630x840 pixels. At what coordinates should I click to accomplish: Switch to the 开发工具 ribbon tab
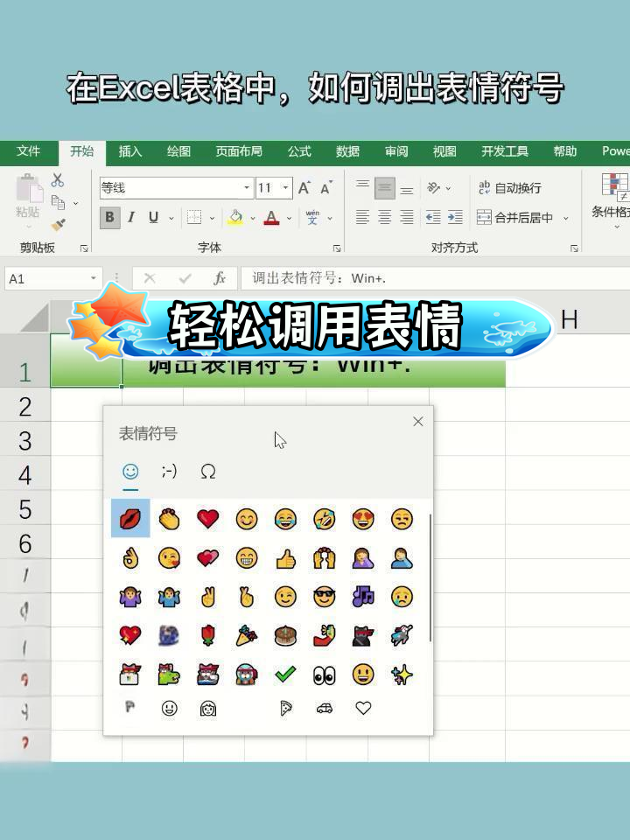[x=505, y=151]
